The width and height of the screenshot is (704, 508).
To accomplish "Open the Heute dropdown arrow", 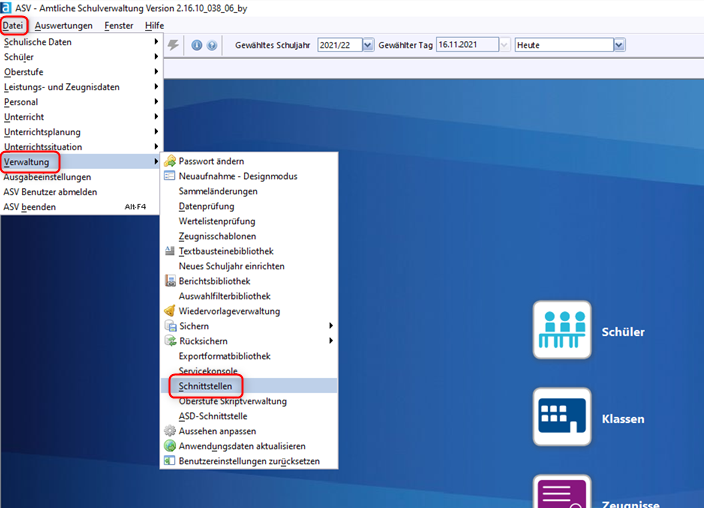I will click(619, 45).
